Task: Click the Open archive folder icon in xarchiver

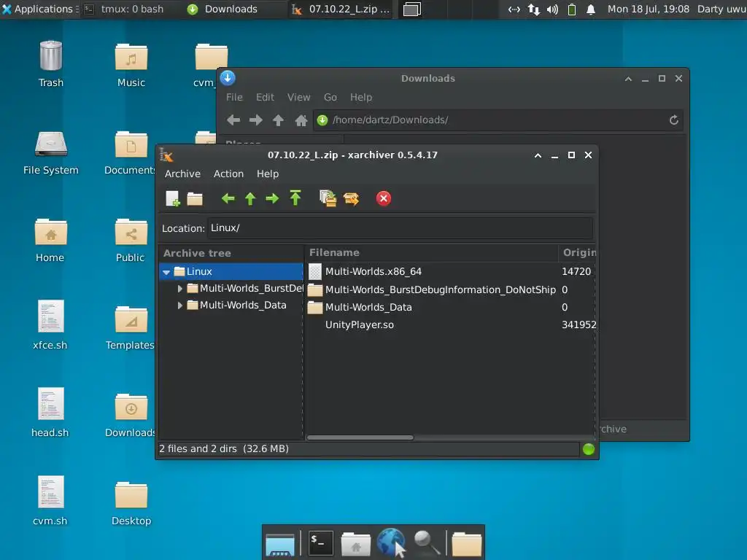Action: (x=194, y=198)
